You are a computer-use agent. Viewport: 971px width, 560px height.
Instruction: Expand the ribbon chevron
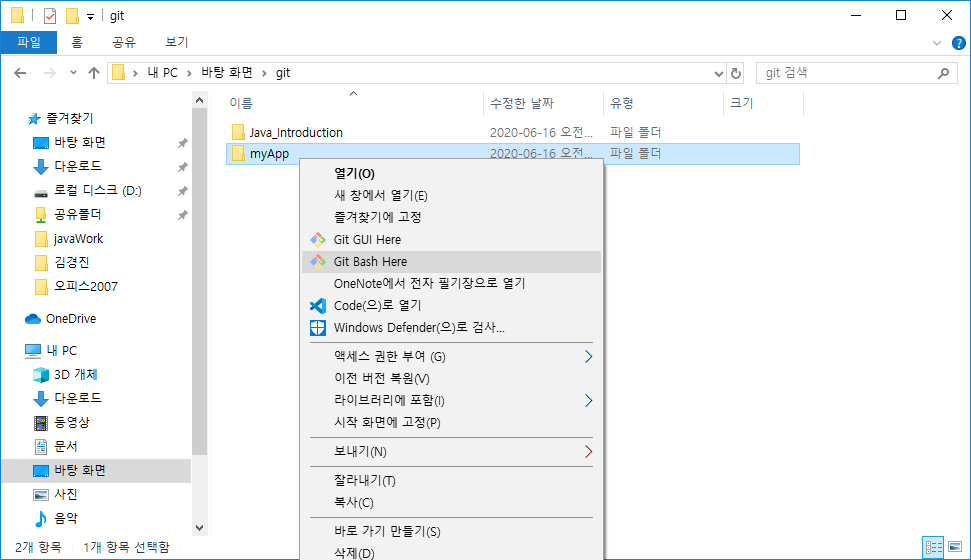pos(937,43)
